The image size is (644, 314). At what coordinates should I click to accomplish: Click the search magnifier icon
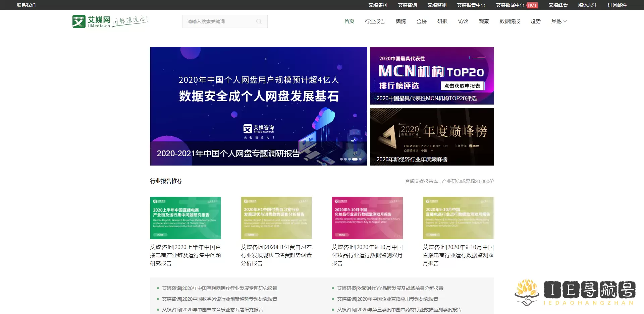coord(259,21)
